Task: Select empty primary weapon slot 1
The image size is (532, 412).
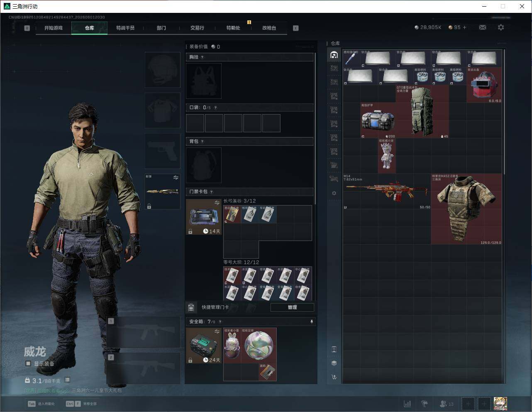Action: 143,332
